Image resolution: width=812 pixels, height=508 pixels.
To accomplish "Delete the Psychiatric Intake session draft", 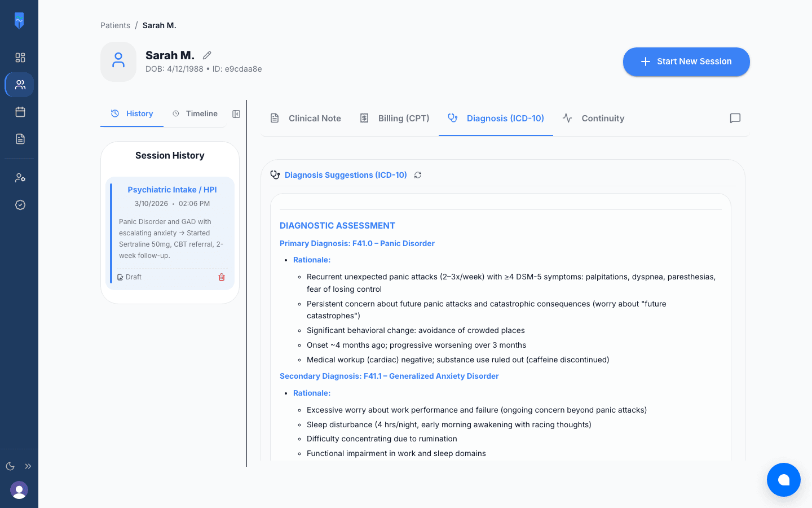I will click(x=222, y=277).
